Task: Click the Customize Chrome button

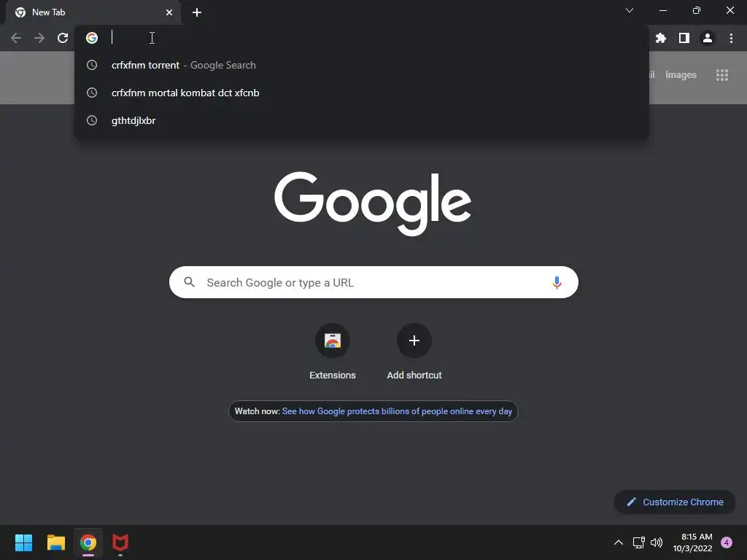Action: pyautogui.click(x=675, y=502)
